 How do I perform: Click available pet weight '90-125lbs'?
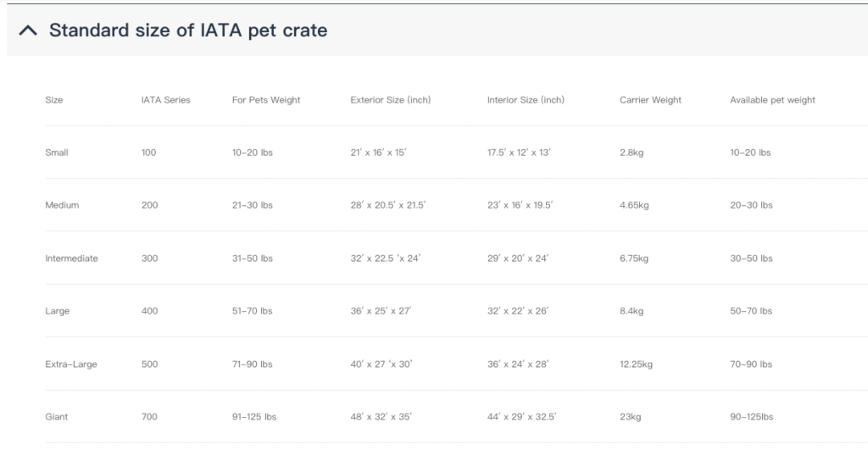[751, 417]
